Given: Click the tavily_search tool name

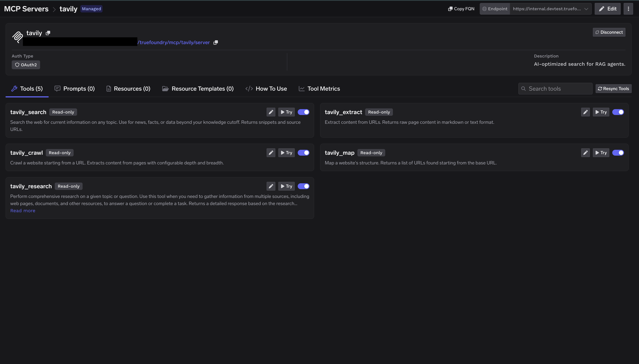Looking at the screenshot, I should click(28, 112).
